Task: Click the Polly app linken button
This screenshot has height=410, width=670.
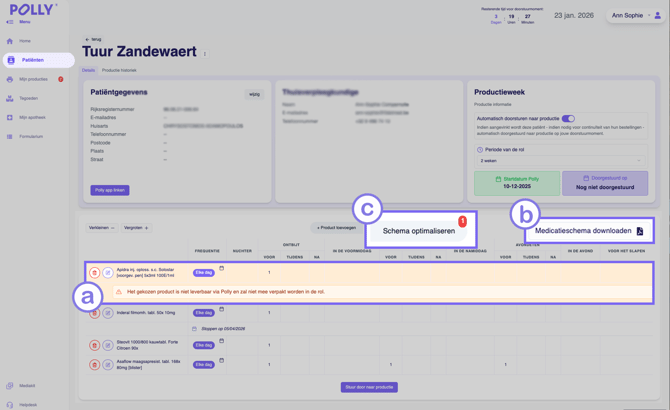Action: pos(110,190)
